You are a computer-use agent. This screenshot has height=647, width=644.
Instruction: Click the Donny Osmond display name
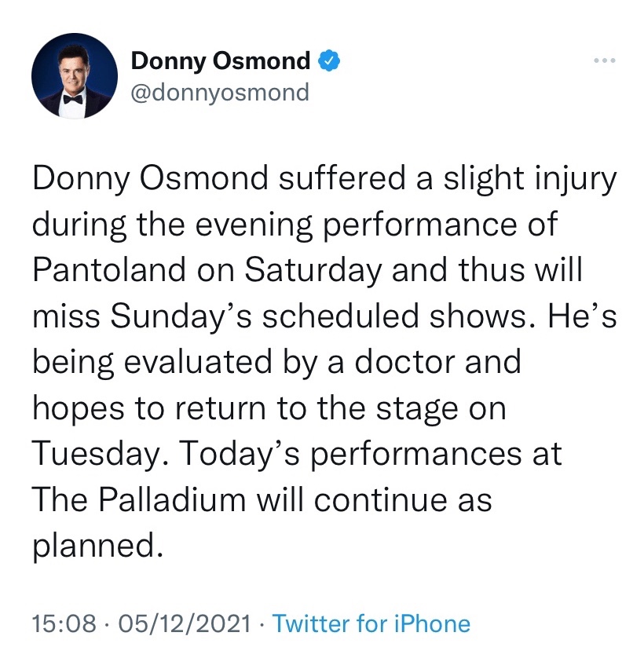[221, 60]
